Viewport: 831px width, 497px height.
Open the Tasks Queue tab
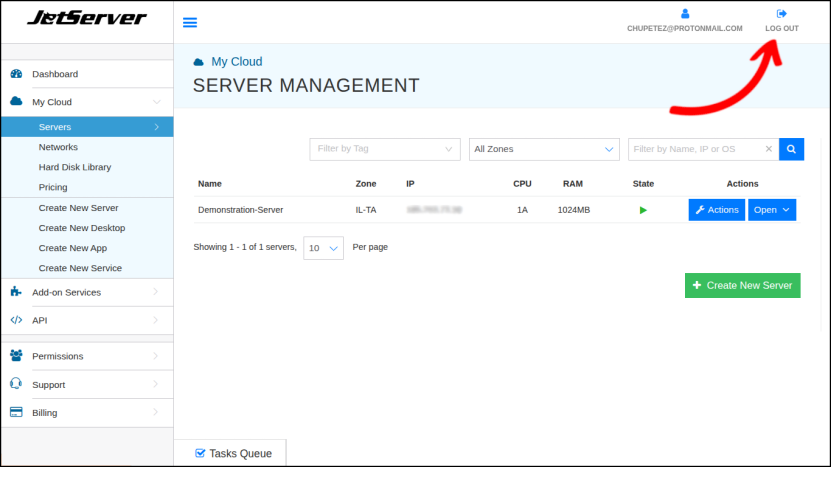(x=232, y=453)
